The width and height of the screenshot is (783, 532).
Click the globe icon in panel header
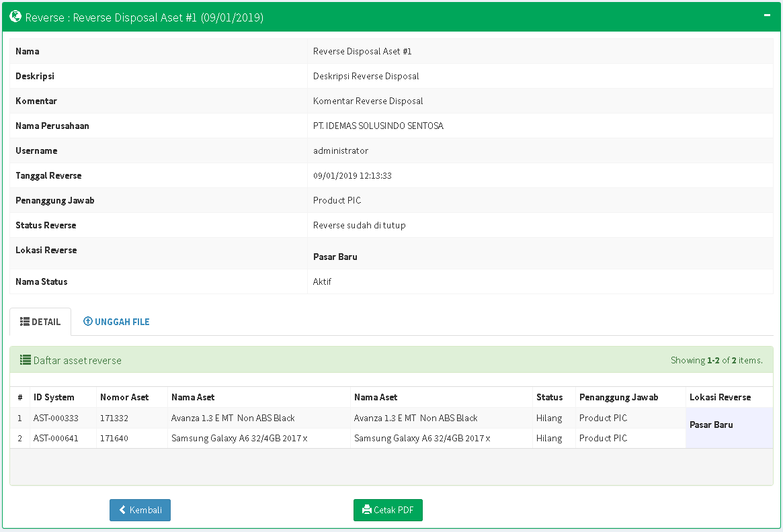(x=15, y=17)
